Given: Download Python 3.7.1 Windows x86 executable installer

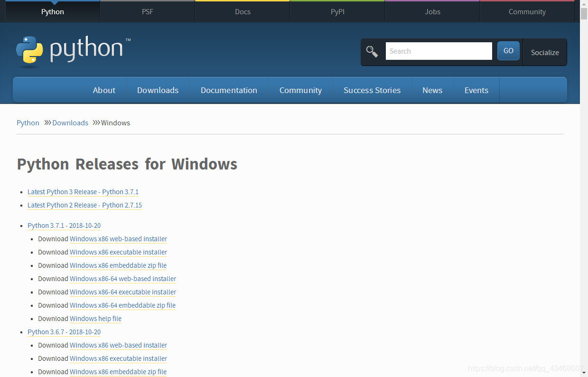Looking at the screenshot, I should point(118,252).
